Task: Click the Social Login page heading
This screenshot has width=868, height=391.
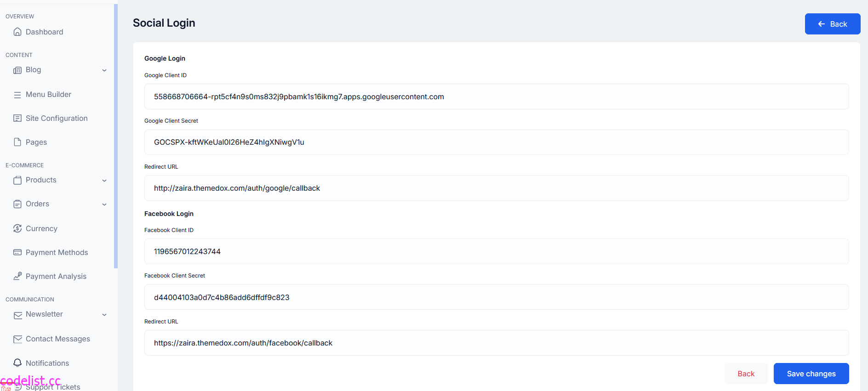Action: coord(164,23)
